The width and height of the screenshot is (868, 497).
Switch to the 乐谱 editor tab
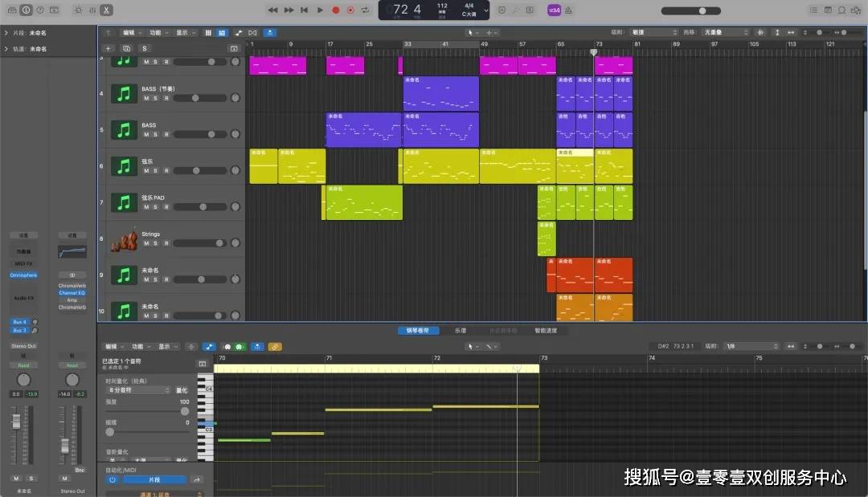pyautogui.click(x=461, y=330)
